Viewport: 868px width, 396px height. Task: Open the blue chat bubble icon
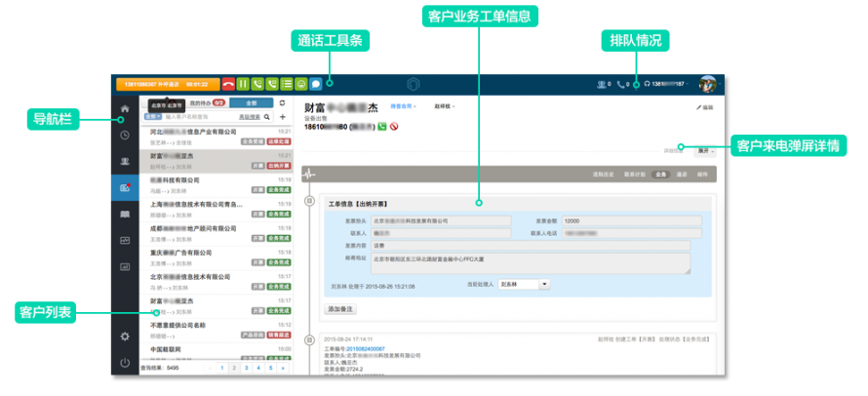point(316,84)
